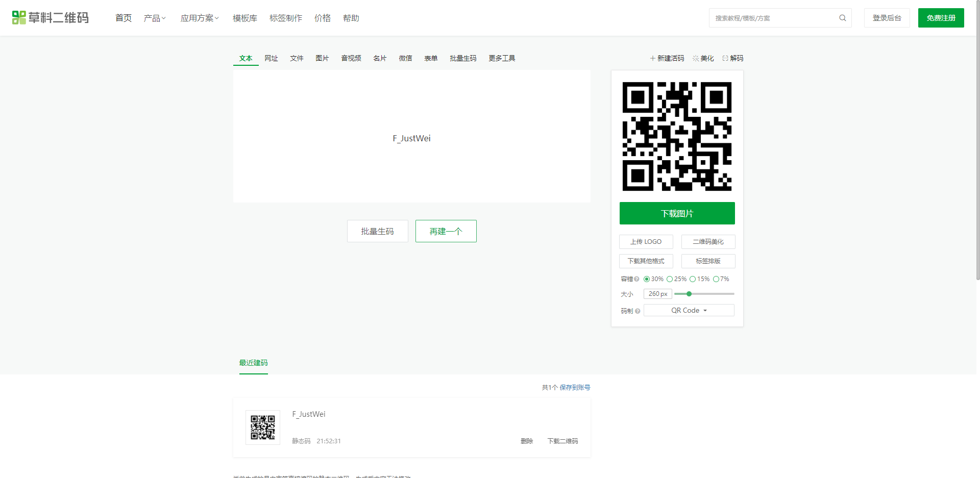Click the 草料二维码 logo
The height and width of the screenshot is (478, 980).
tap(51, 18)
